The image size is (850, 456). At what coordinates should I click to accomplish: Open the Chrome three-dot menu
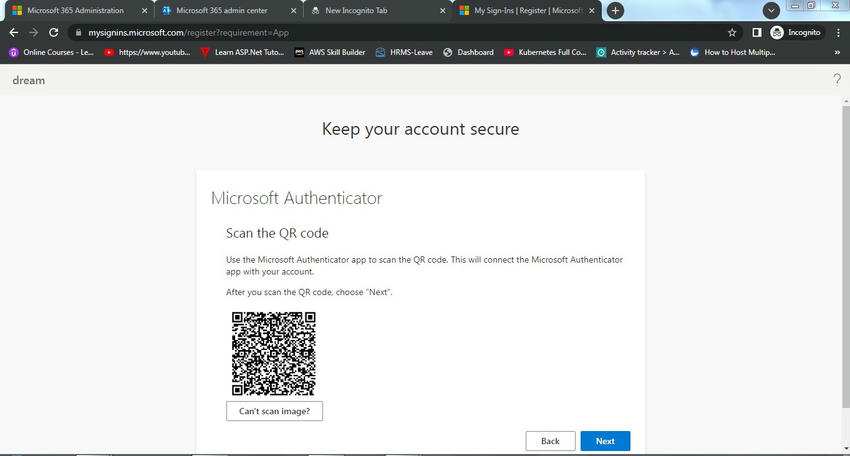click(838, 33)
